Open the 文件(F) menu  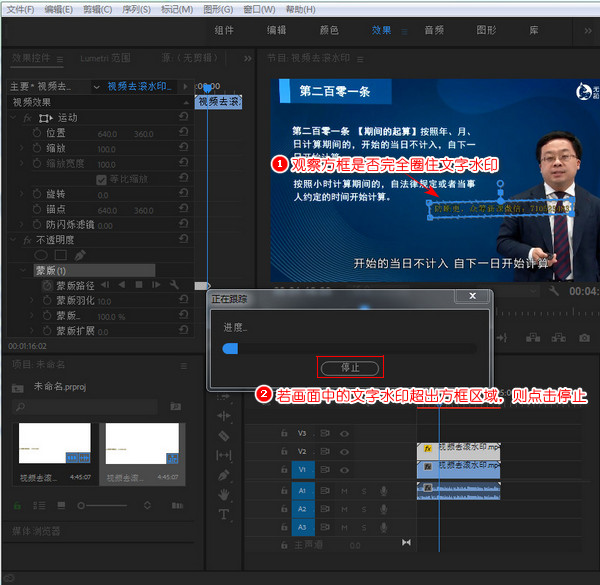(x=20, y=9)
